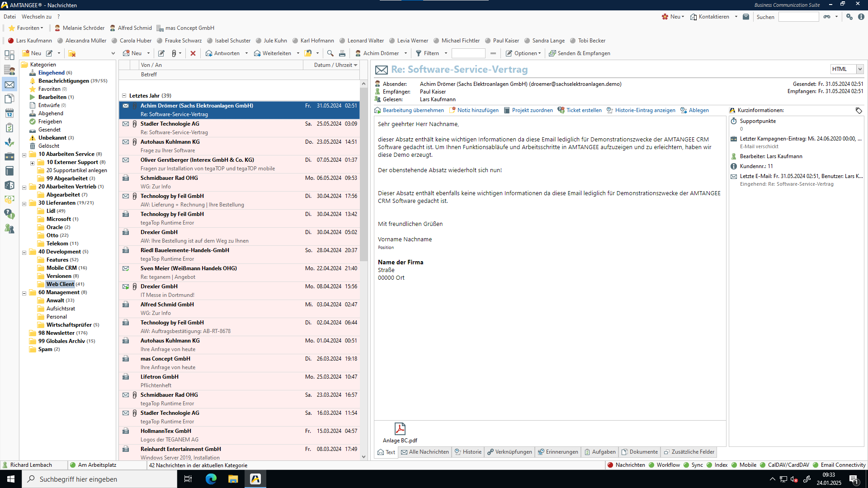Open the Datei menu

(9, 17)
